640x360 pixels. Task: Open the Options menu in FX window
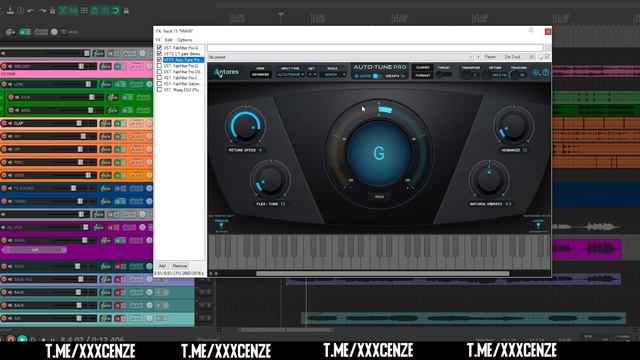click(184, 40)
